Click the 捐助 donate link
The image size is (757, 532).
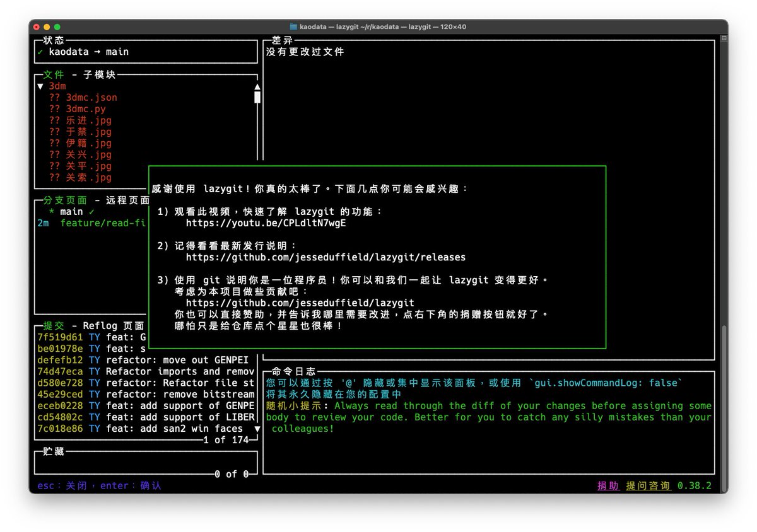pos(608,486)
